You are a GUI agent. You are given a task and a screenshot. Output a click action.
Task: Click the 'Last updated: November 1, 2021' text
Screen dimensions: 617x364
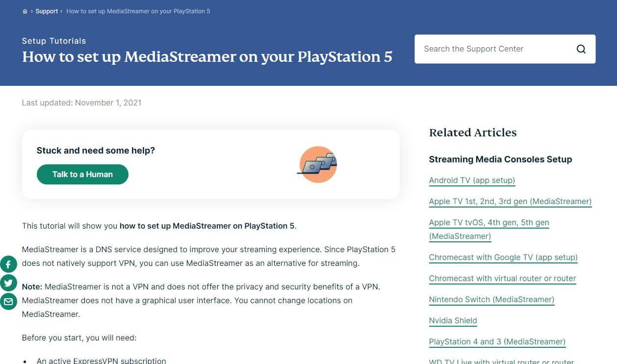(81, 103)
